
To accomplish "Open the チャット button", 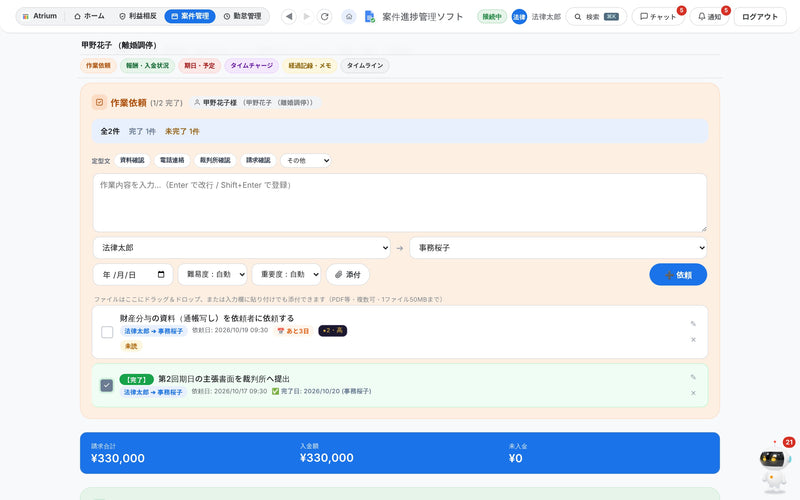I will coord(658,17).
